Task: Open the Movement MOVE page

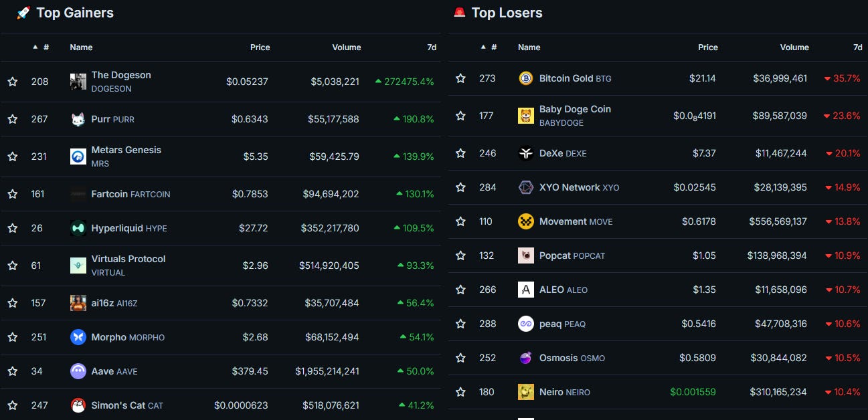Action: click(576, 221)
